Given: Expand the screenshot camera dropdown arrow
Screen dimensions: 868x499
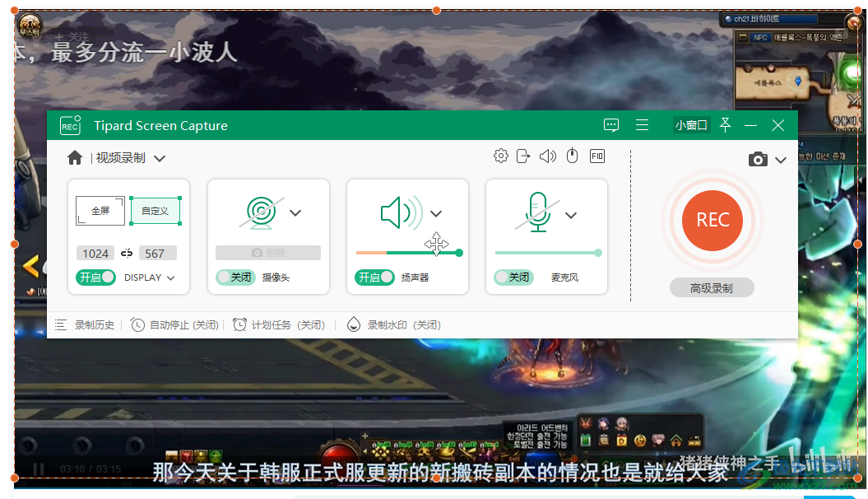Looking at the screenshot, I should [x=781, y=161].
